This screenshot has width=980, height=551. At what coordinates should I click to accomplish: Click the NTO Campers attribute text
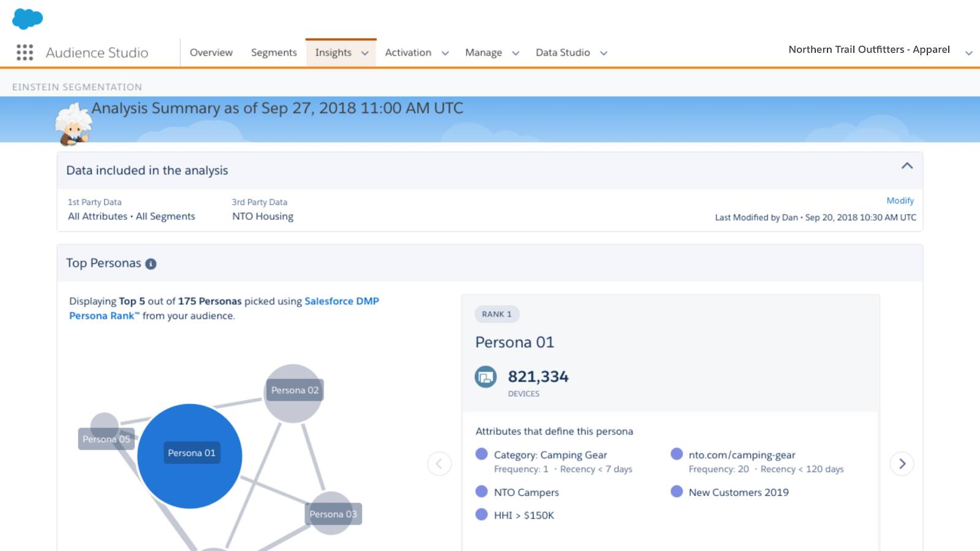pyautogui.click(x=527, y=492)
